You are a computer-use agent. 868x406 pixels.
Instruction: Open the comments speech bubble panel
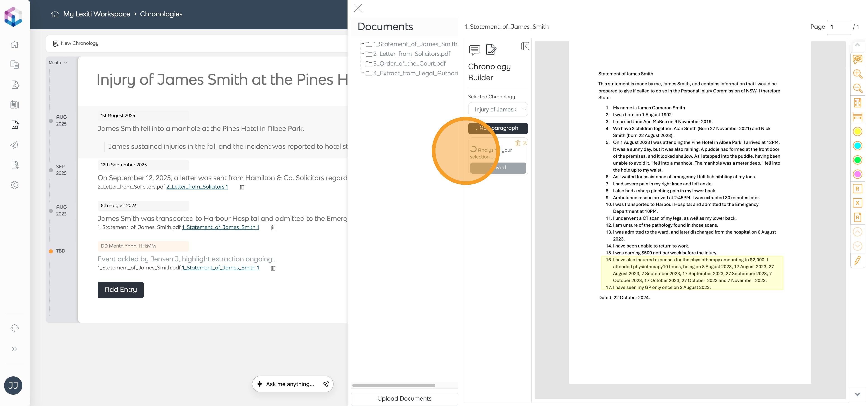pyautogui.click(x=474, y=50)
